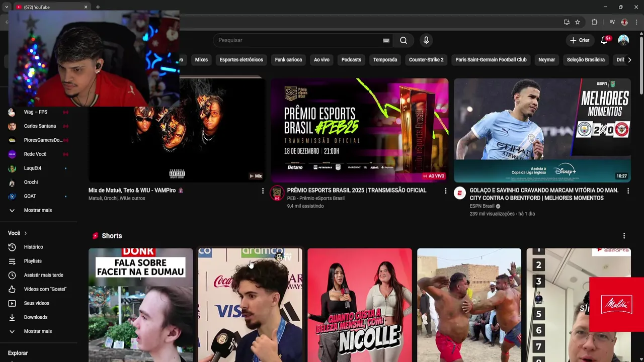Select the Temporada chip
The width and height of the screenshot is (644, 362).
coord(385,60)
